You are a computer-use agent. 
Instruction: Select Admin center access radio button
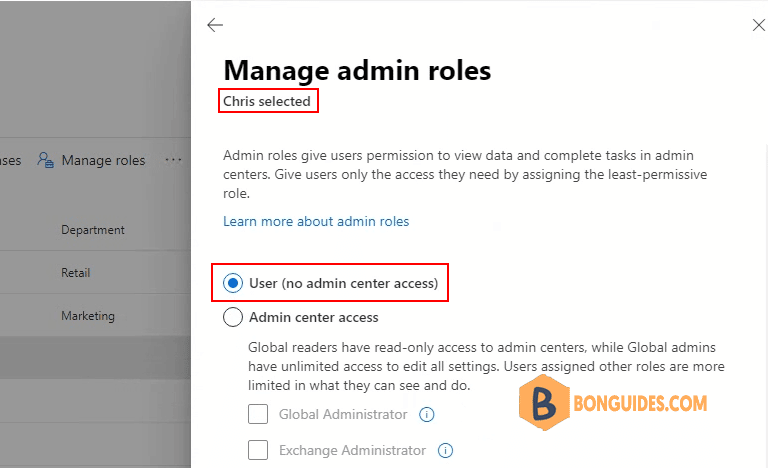coord(233,317)
